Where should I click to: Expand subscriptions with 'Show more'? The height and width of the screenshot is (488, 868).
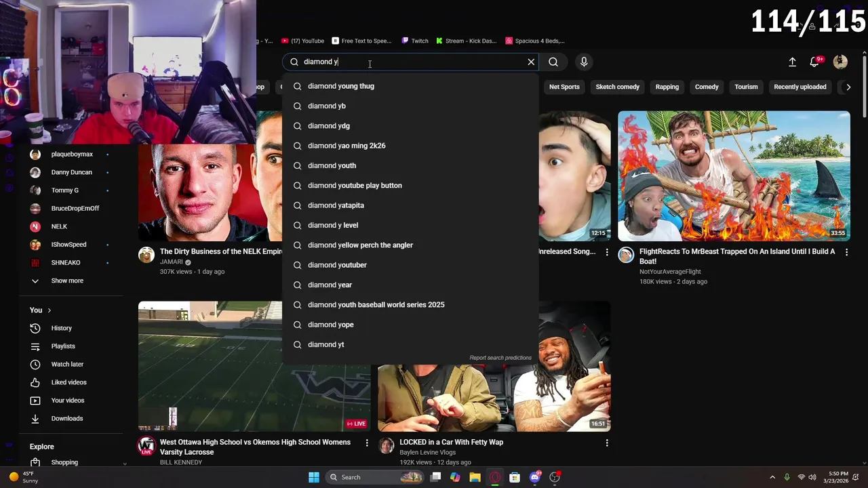pyautogui.click(x=66, y=281)
